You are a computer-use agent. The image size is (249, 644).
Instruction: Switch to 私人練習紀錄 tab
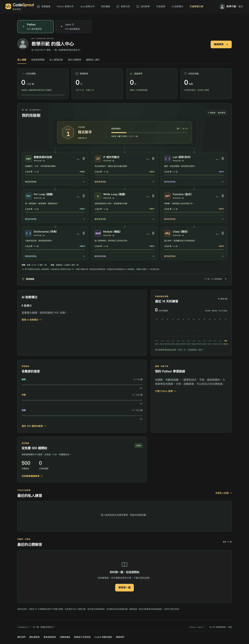[56, 60]
